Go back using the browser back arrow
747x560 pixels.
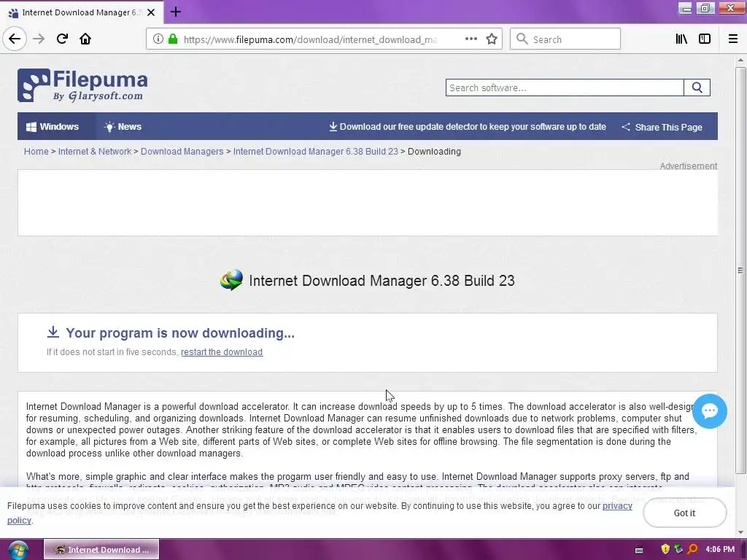[15, 39]
